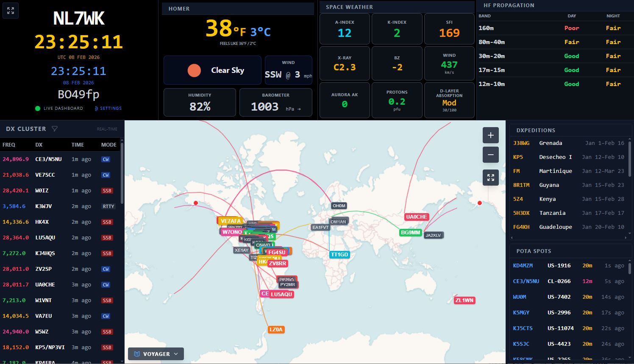Click the DX Cluster list scrollbar

[122, 173]
